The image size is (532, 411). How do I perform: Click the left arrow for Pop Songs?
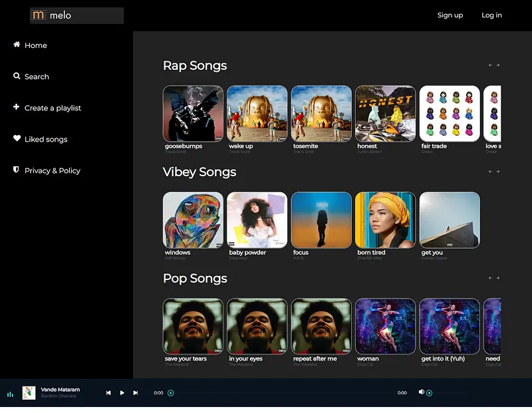tap(490, 278)
